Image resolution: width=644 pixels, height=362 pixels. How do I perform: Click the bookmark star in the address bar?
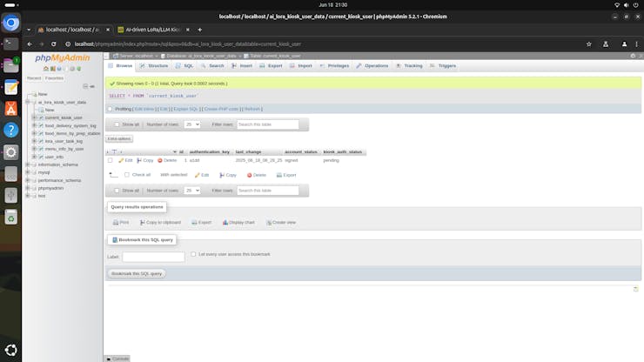589,44
